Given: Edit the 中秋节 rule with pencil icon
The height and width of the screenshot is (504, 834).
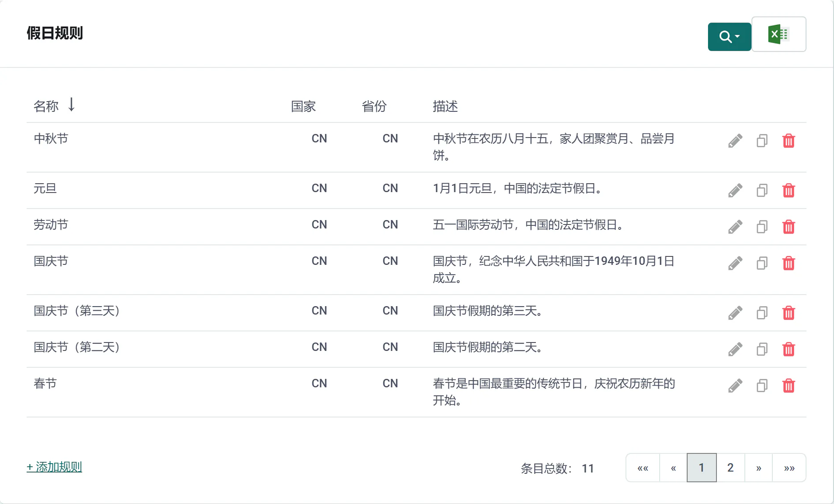Looking at the screenshot, I should pyautogui.click(x=735, y=141).
